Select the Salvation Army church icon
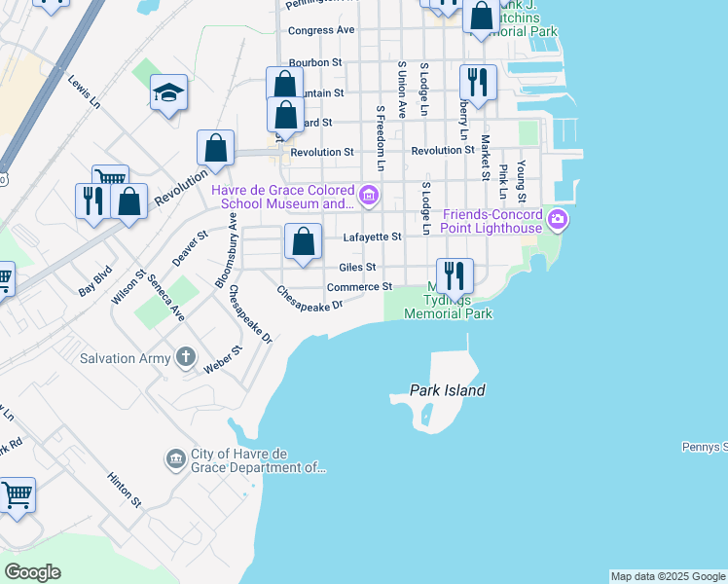This screenshot has height=584, width=728. 185,358
